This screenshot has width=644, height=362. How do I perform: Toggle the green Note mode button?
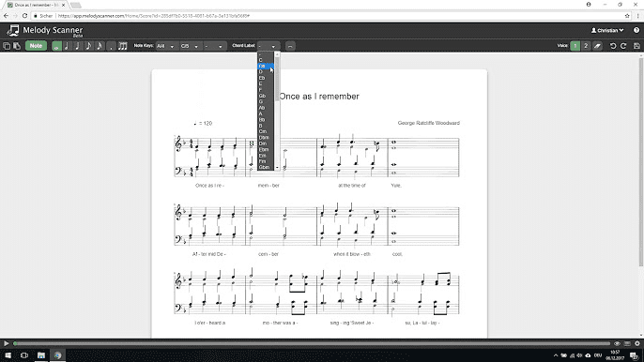(36, 46)
